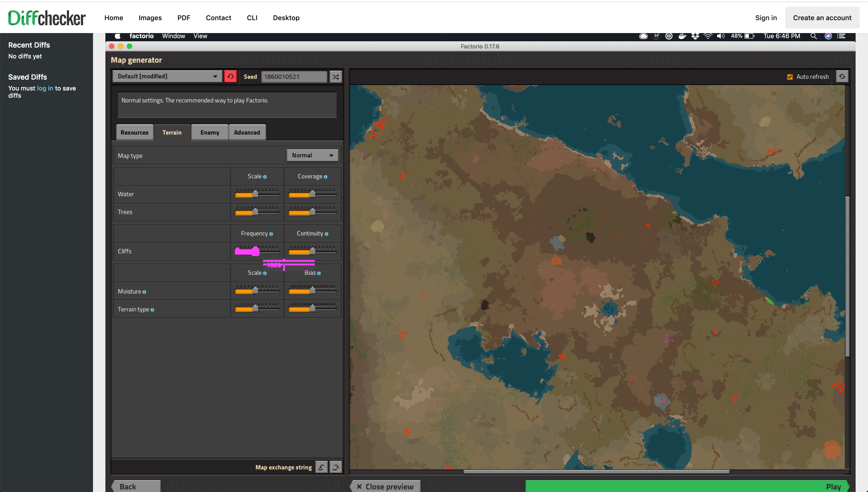The image size is (868, 492).
Task: Click the Terrain type Scale slider
Action: click(257, 308)
